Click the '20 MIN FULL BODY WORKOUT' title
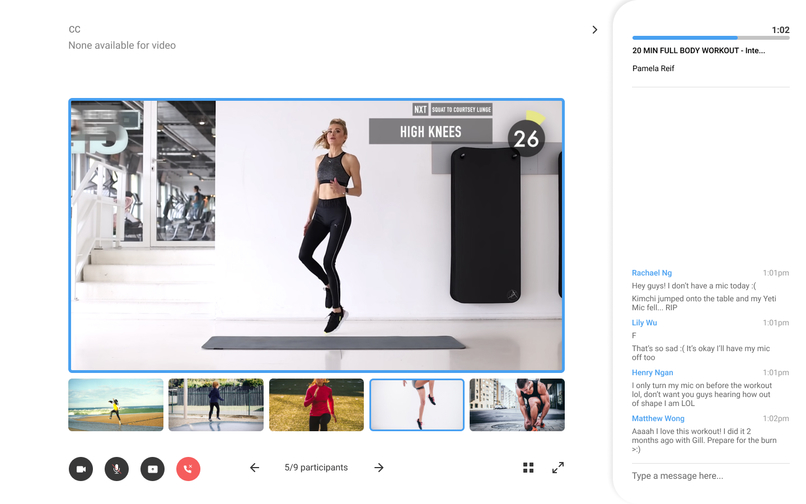This screenshot has width=806, height=504. pyautogui.click(x=699, y=50)
